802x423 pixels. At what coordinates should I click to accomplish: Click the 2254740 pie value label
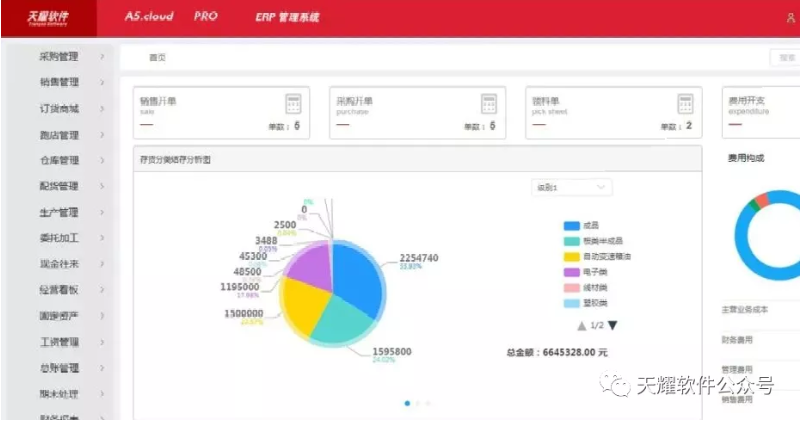click(x=419, y=258)
